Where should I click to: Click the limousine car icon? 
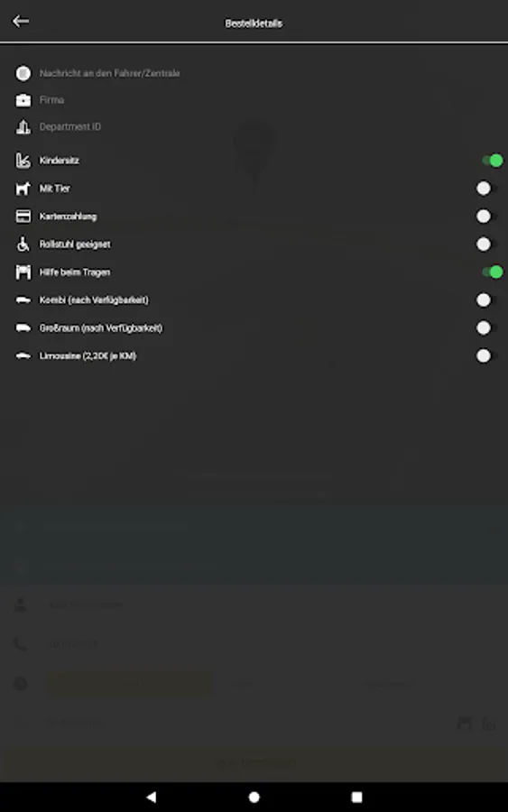pyautogui.click(x=23, y=355)
